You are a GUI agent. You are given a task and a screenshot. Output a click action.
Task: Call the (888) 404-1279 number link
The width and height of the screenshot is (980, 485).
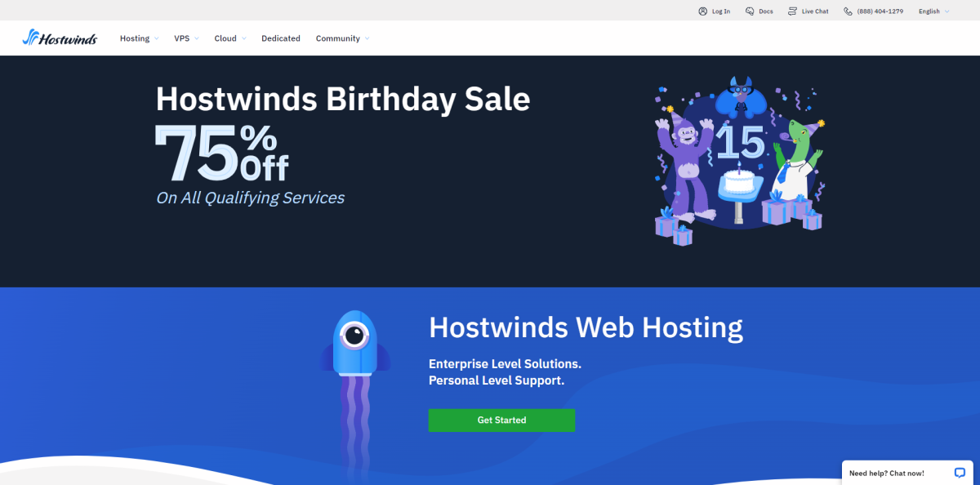(880, 11)
